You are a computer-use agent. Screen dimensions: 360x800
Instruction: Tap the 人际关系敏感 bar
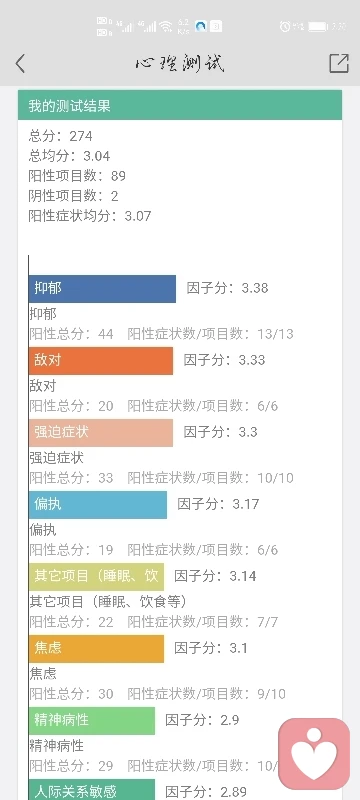point(92,790)
